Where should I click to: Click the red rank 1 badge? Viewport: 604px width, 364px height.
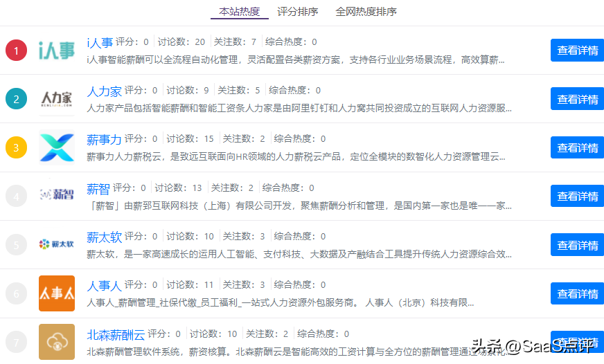[16, 51]
